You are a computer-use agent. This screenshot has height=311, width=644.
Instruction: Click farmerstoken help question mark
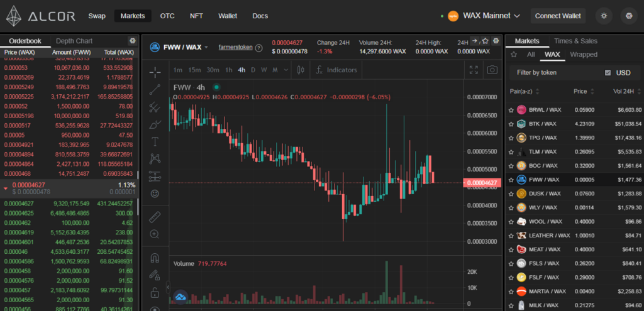[258, 48]
